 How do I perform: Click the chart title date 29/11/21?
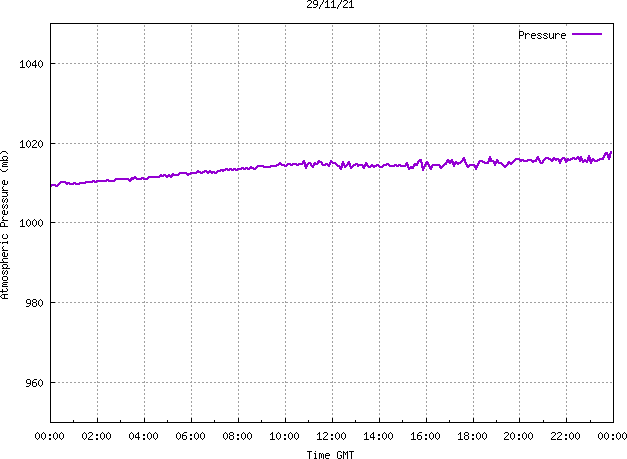click(x=330, y=4)
